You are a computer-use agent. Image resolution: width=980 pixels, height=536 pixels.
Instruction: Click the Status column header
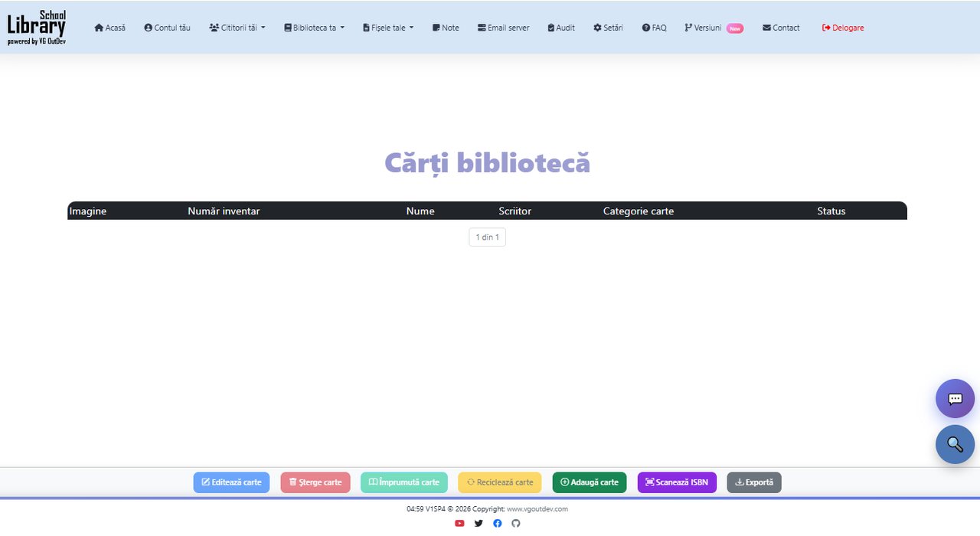pos(831,211)
